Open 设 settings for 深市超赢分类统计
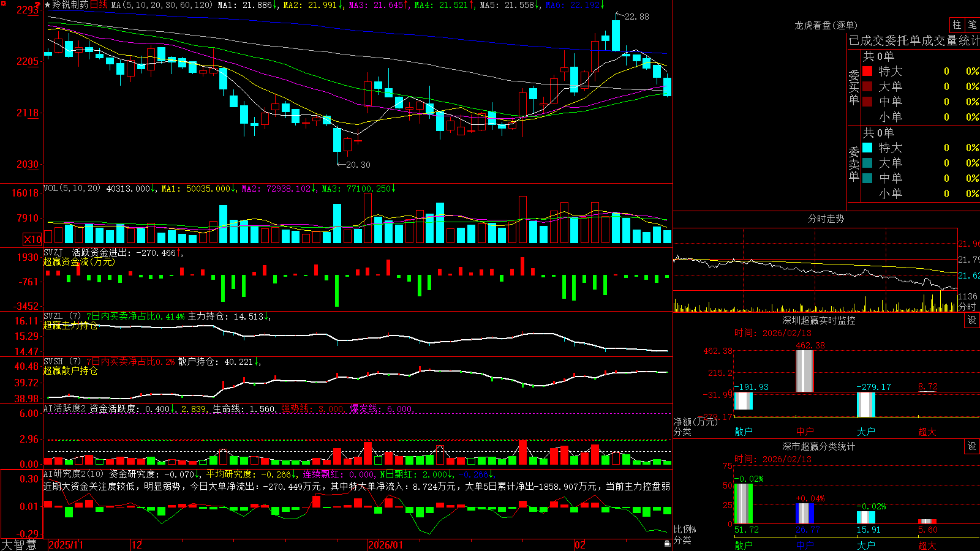The image size is (980, 551). [x=972, y=446]
